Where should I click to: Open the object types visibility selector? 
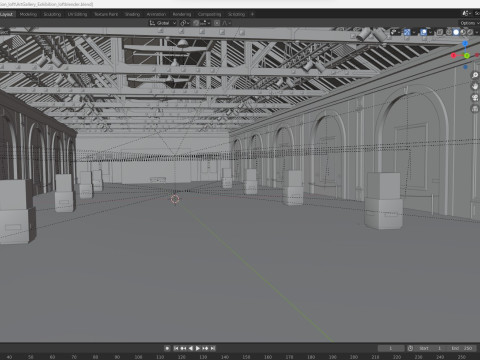(x=395, y=32)
